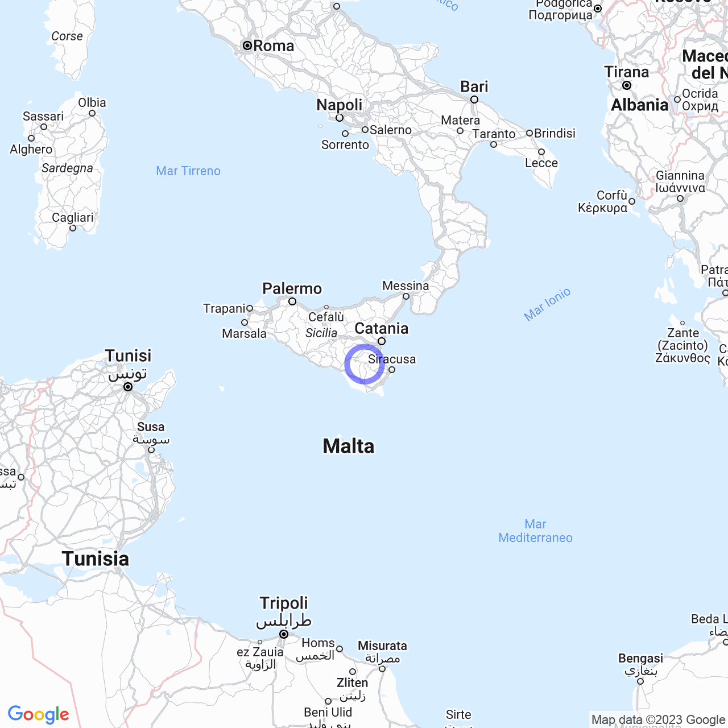728x728 pixels.
Task: Click the Taranto city marker
Action: (x=494, y=144)
